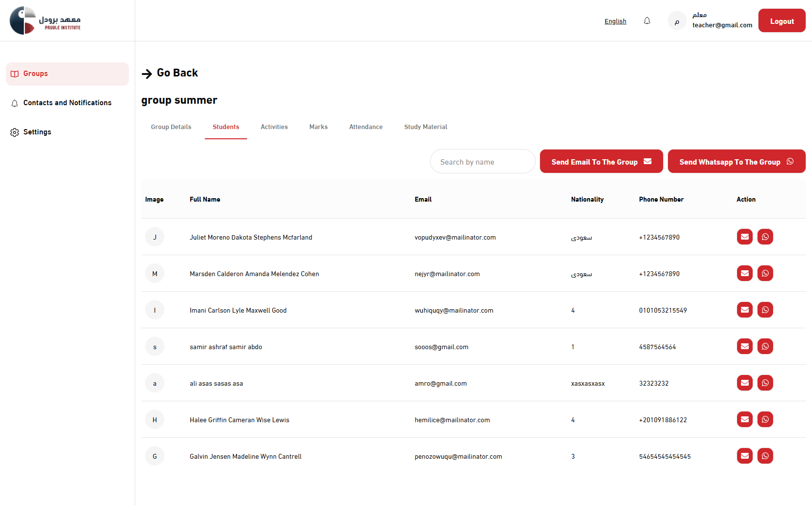Screen dimensions: 812x505
Task: Open the notifications bell in header
Action: 647,21
